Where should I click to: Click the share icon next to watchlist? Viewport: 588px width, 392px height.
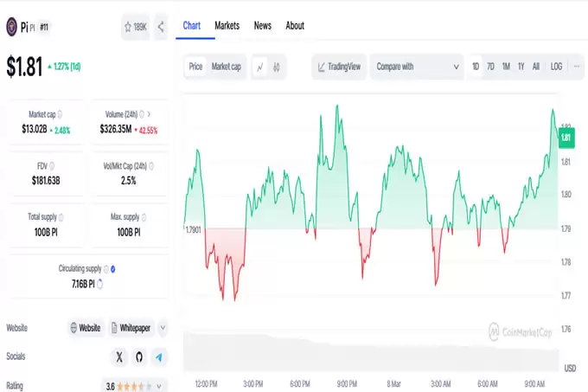point(161,27)
